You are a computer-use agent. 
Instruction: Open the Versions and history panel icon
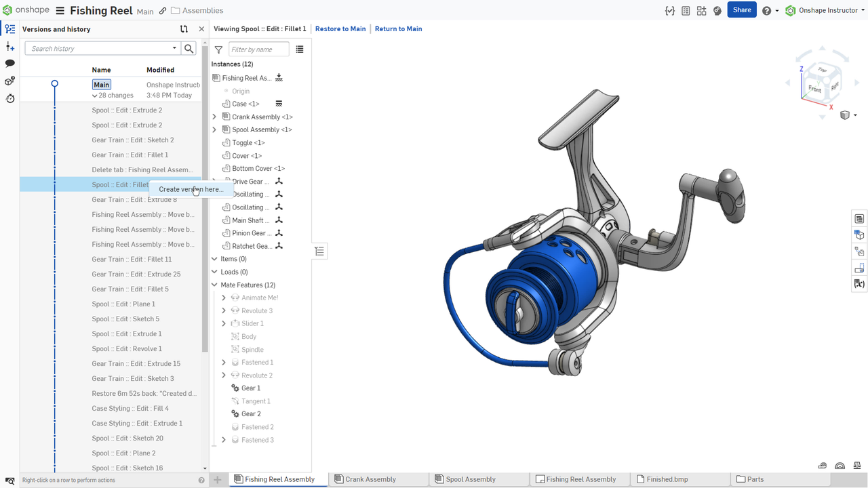click(x=9, y=28)
